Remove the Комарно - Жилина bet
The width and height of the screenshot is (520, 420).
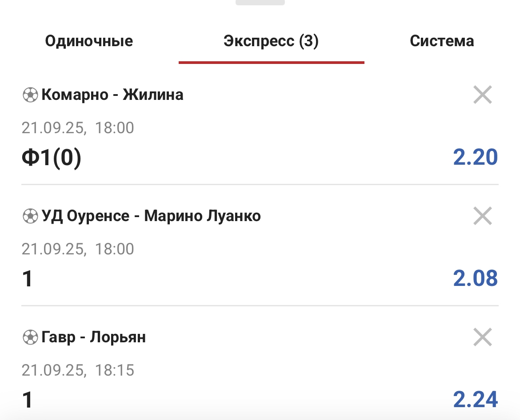[482, 95]
